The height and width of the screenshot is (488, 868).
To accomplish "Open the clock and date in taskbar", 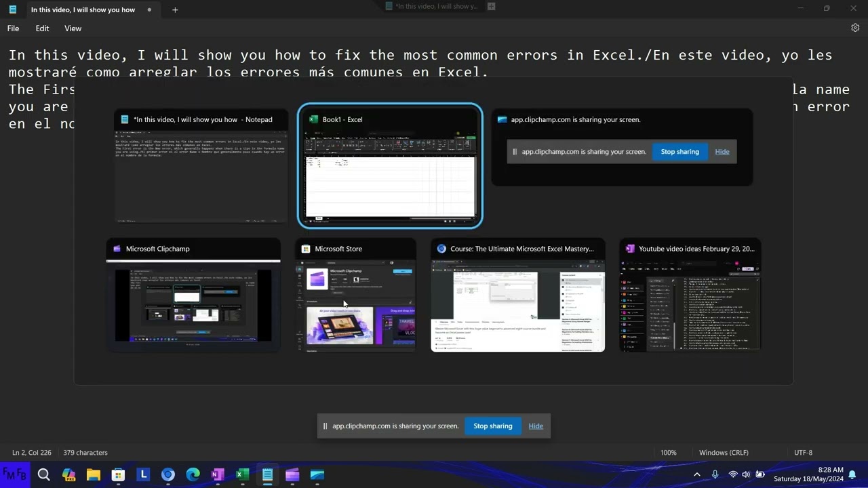I will coord(808,474).
